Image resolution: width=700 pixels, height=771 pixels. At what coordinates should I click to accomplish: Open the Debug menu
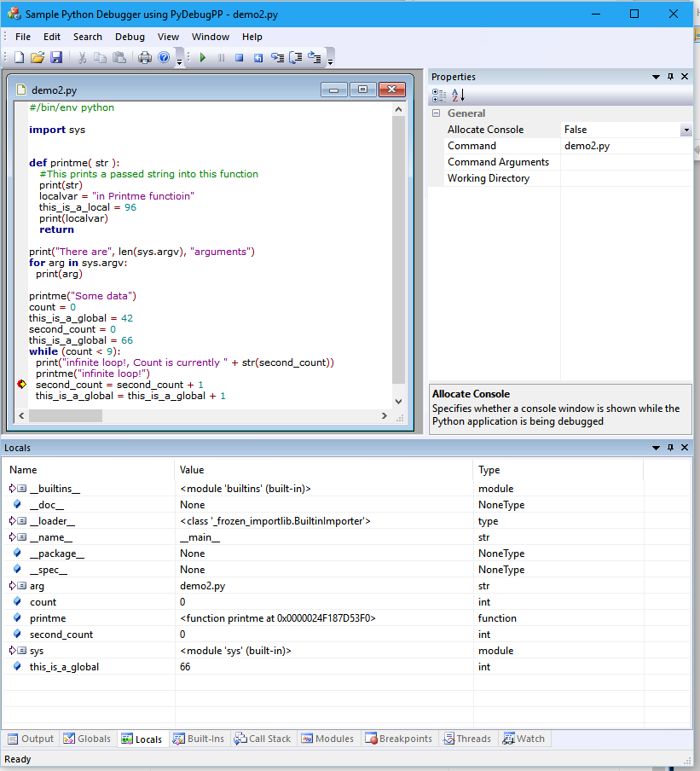130,37
